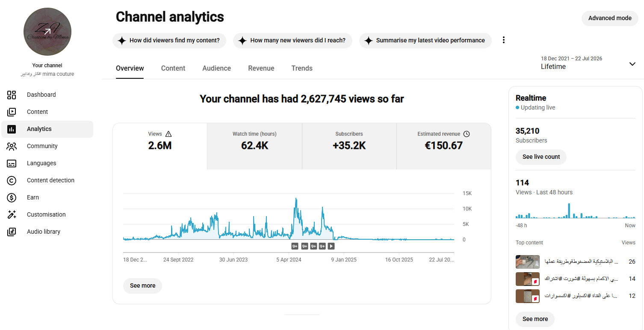Viewport: 644px width, 330px height.
Task: Click See live count button
Action: (x=541, y=157)
